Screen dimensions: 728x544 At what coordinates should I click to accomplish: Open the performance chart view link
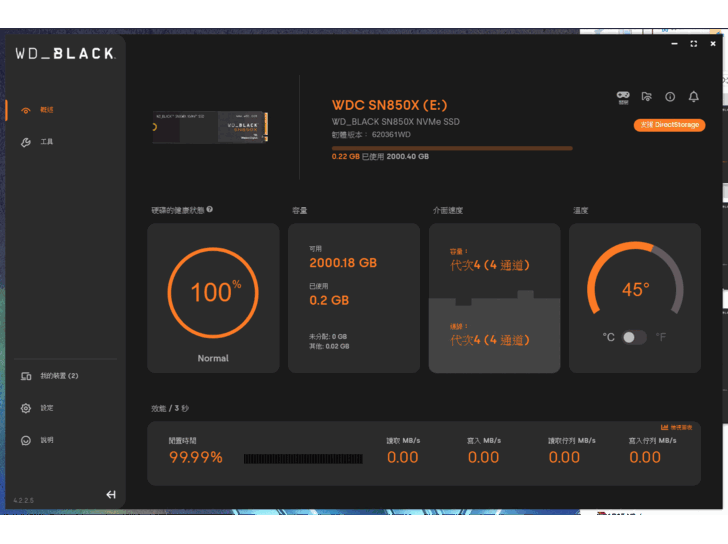[x=676, y=427]
